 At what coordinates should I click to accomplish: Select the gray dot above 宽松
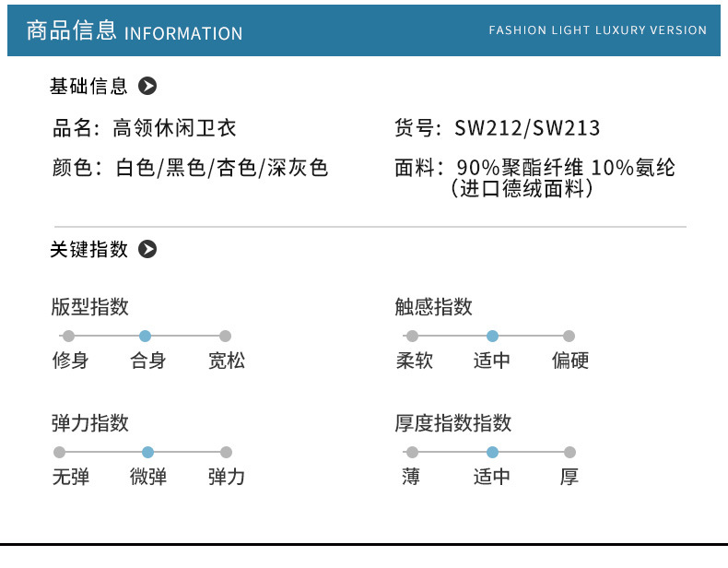[x=225, y=337]
